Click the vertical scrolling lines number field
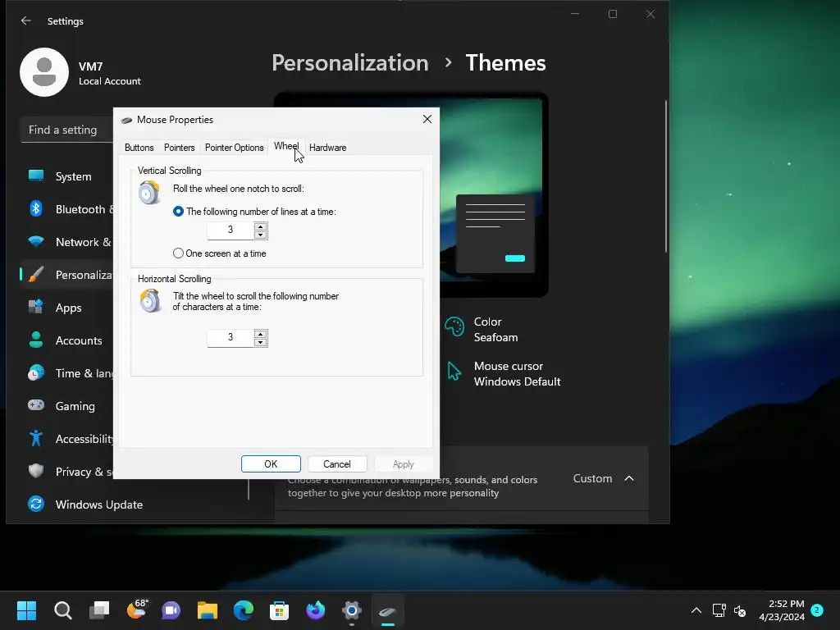 point(231,231)
